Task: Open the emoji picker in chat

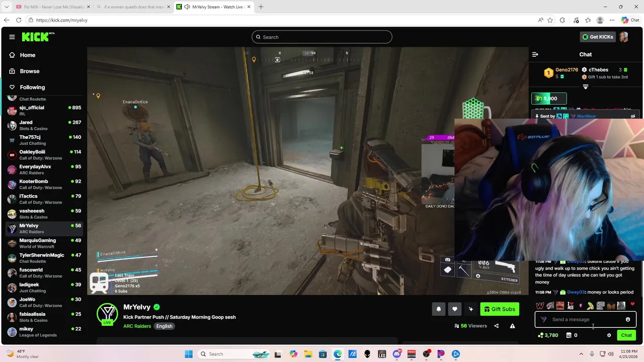Action: click(x=627, y=319)
